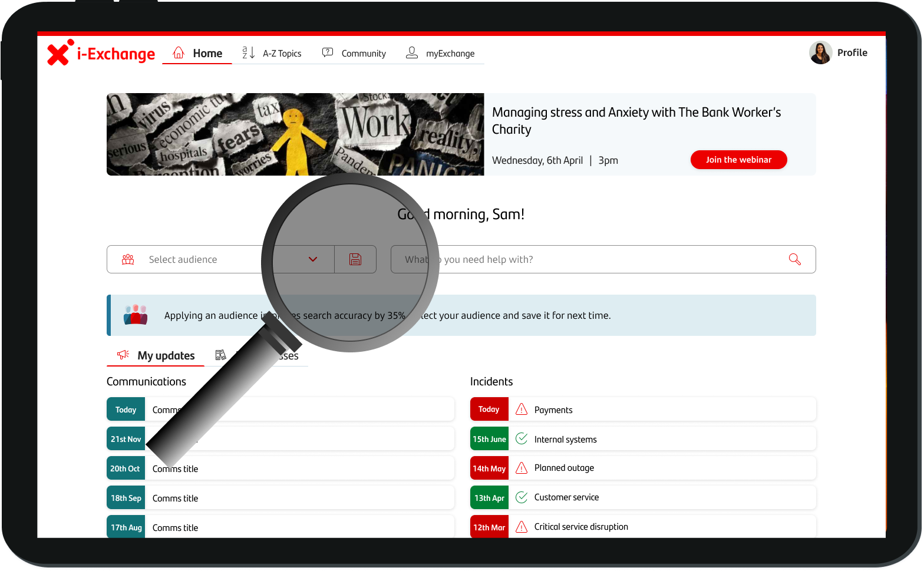Click the books icon next to My updates
The width and height of the screenshot is (924, 571).
click(220, 355)
